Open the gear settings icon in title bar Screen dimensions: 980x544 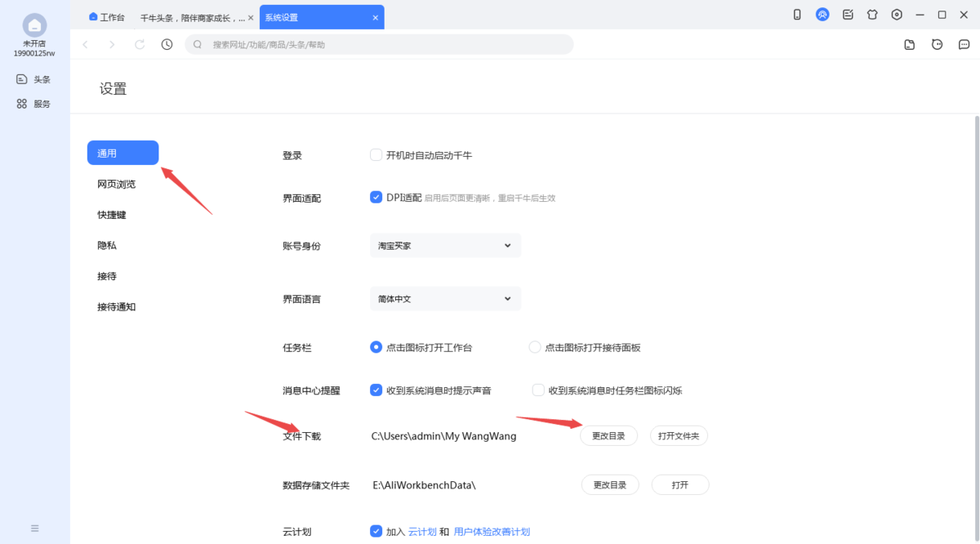(896, 14)
